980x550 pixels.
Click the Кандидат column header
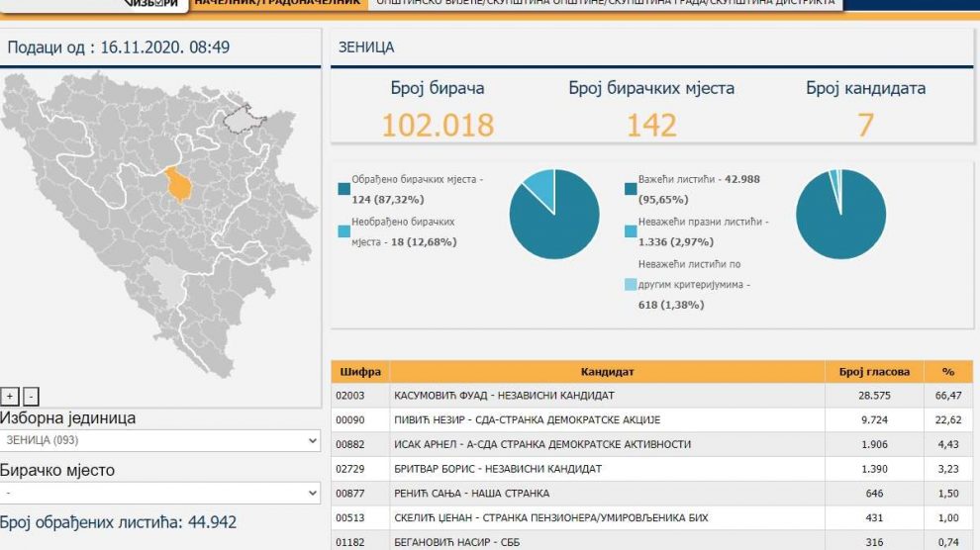tap(608, 372)
